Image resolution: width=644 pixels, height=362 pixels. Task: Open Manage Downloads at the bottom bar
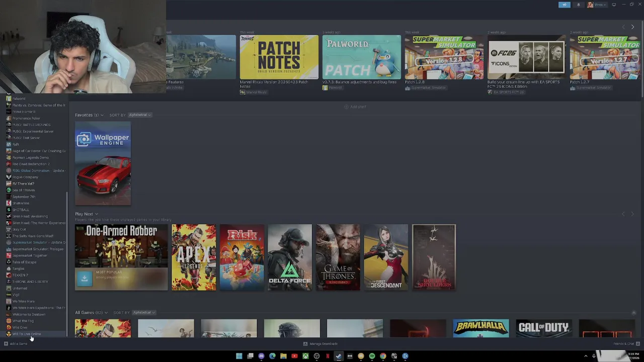[320, 344]
